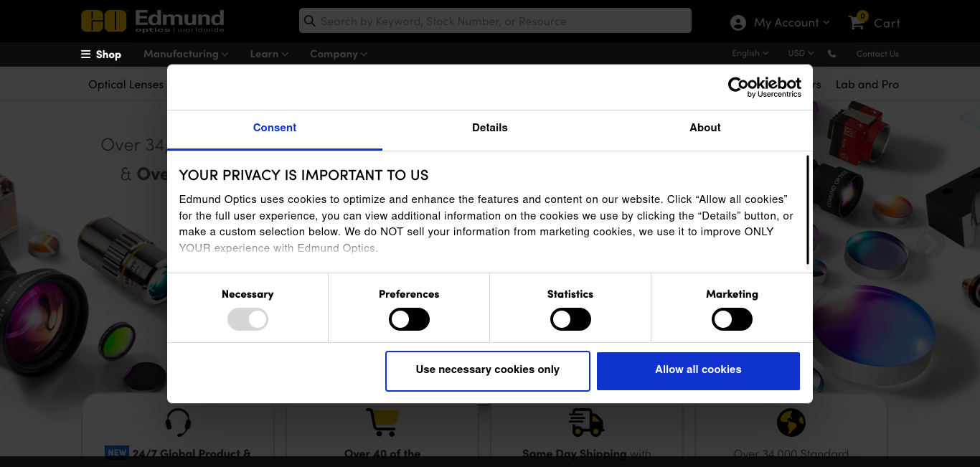This screenshot has height=467, width=980.
Task: Open the English language dropdown
Action: pyautogui.click(x=750, y=53)
